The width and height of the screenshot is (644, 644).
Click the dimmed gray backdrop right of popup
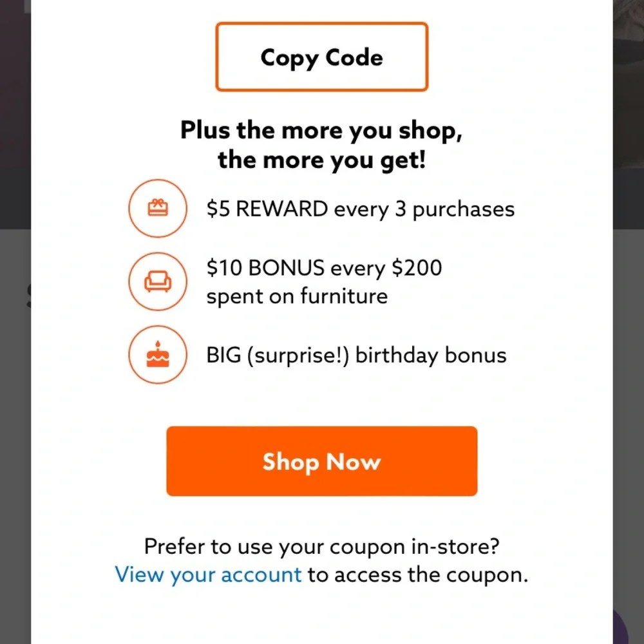628,419
